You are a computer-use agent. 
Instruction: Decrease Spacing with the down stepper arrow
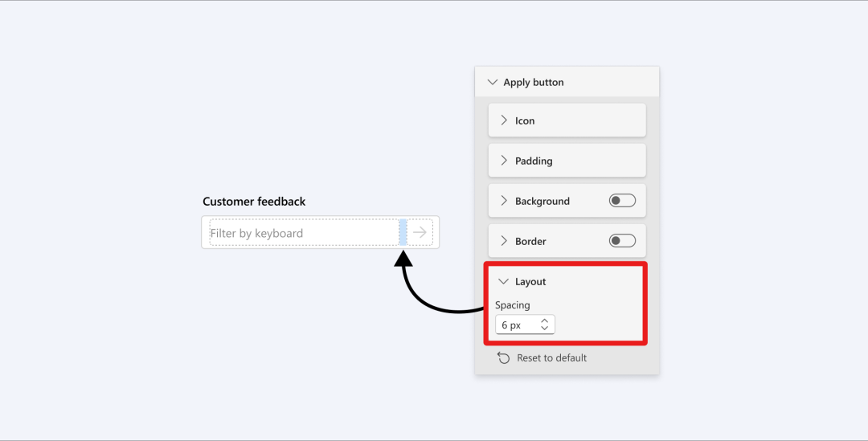pos(545,328)
